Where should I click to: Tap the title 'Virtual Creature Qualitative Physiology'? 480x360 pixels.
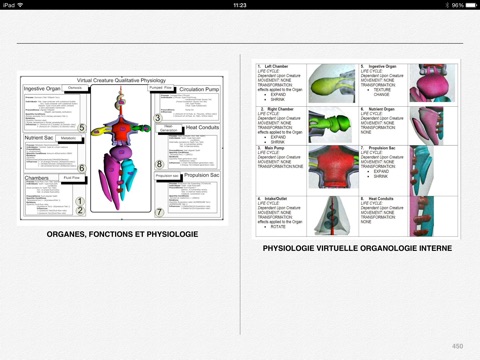click(121, 80)
